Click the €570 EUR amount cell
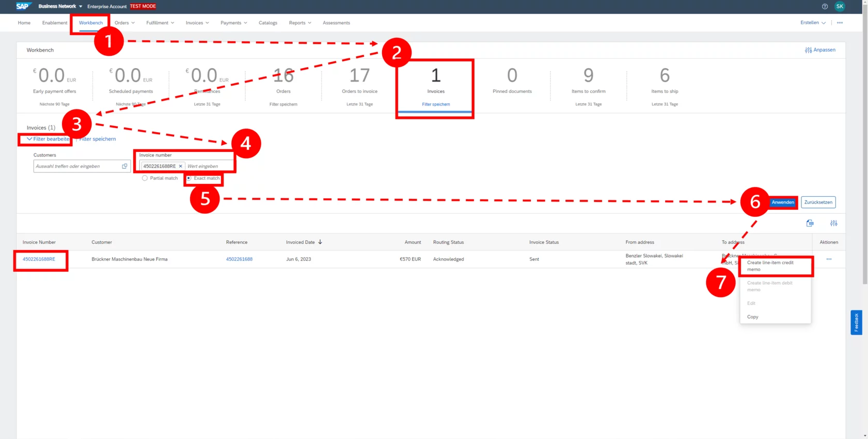 pos(410,259)
